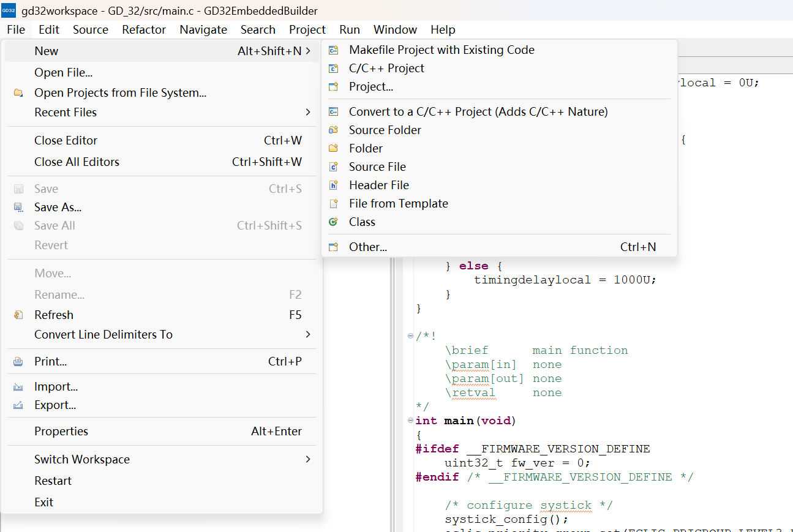Click the Export icon
The image size is (793, 532).
tap(18, 405)
